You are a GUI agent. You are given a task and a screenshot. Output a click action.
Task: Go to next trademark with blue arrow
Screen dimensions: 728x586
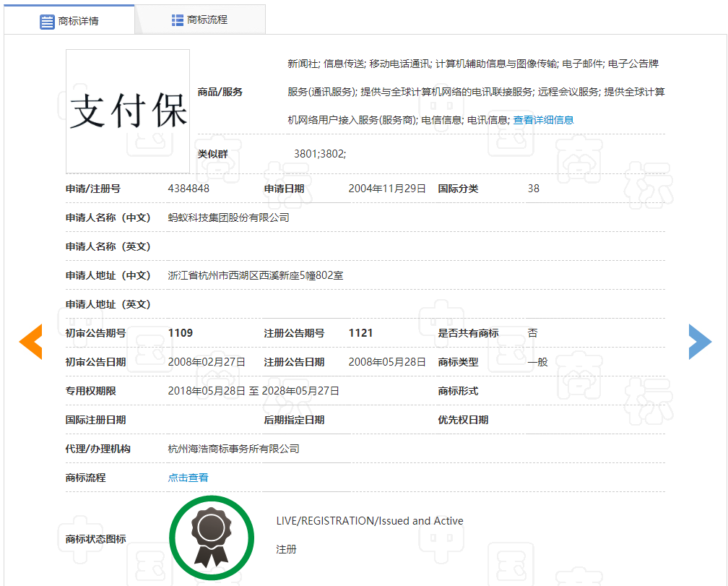coord(699,342)
